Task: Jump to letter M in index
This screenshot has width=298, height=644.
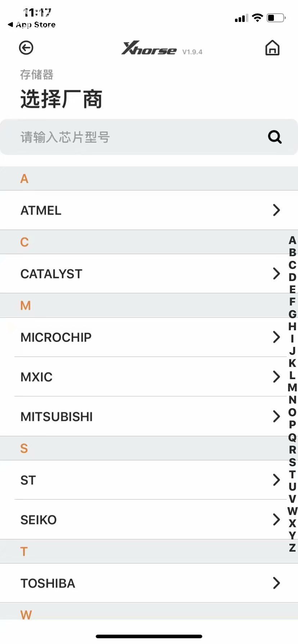Action: click(293, 387)
